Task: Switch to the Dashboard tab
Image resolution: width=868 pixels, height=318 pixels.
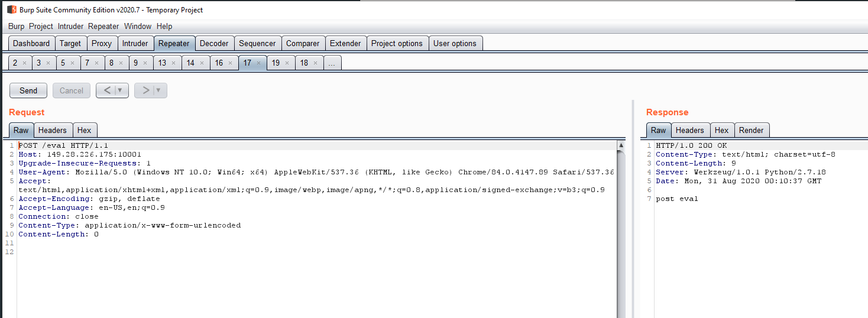Action: [x=32, y=43]
